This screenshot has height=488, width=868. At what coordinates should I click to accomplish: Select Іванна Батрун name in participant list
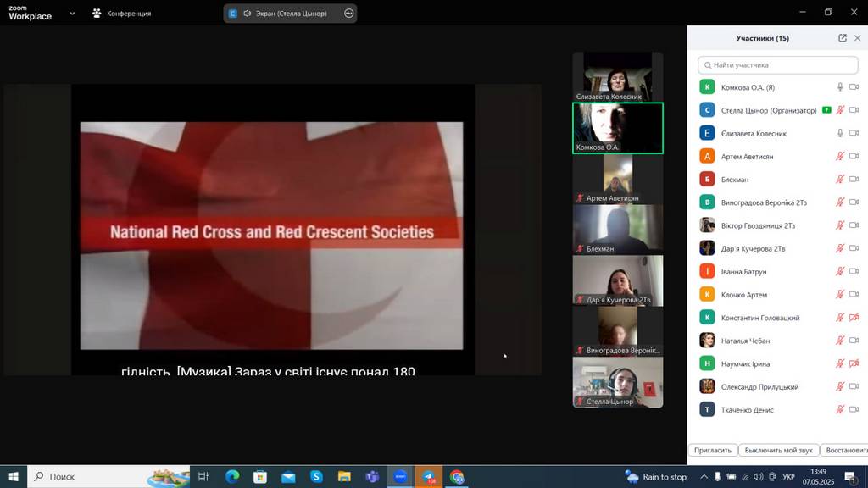[743, 272]
